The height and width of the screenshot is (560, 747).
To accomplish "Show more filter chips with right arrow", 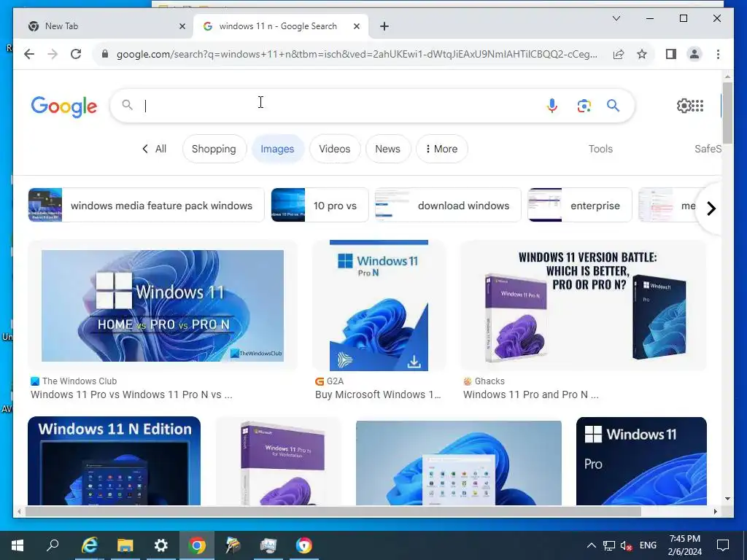I will [x=711, y=209].
